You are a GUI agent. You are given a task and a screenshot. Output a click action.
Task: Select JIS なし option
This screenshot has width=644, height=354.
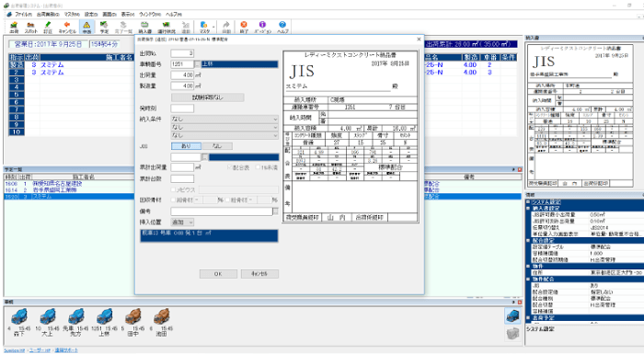click(x=217, y=146)
